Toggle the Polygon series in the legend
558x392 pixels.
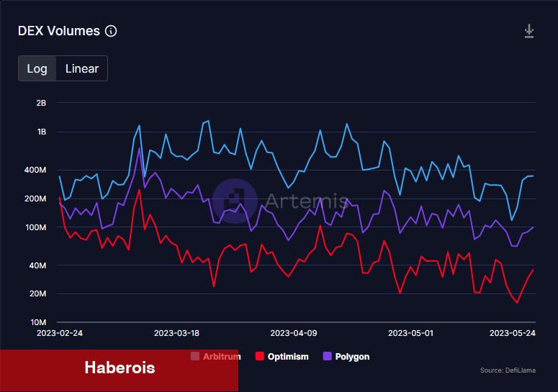coord(346,357)
